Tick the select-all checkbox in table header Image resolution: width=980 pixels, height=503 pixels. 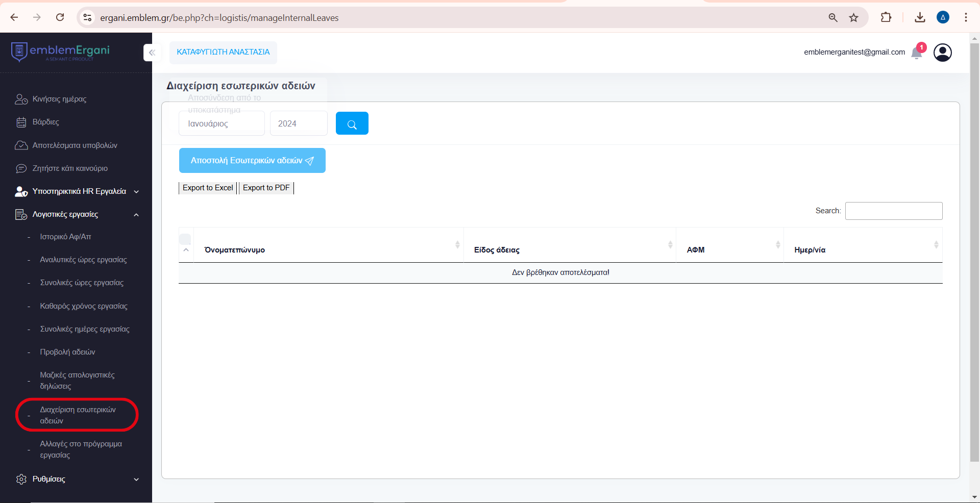pos(185,239)
